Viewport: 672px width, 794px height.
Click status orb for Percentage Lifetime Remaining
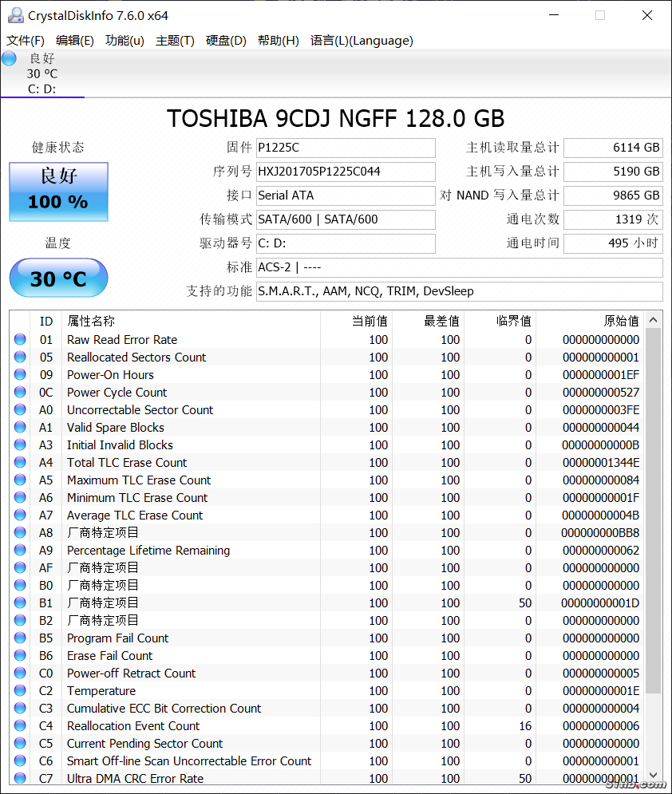pos(20,551)
